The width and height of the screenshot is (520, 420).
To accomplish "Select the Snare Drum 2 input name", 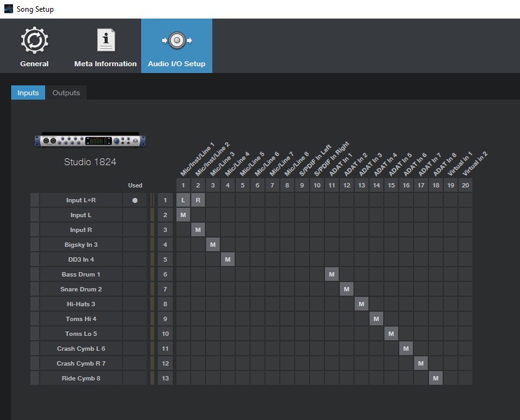I will coord(81,289).
